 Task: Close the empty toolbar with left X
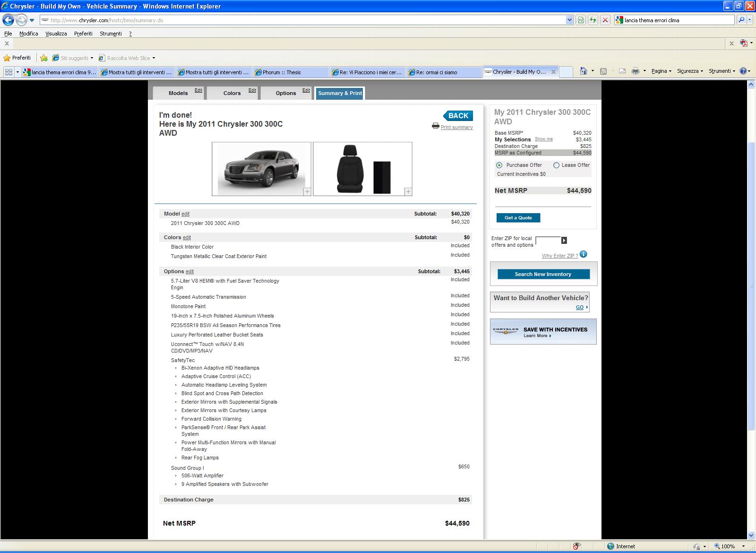pyautogui.click(x=7, y=43)
